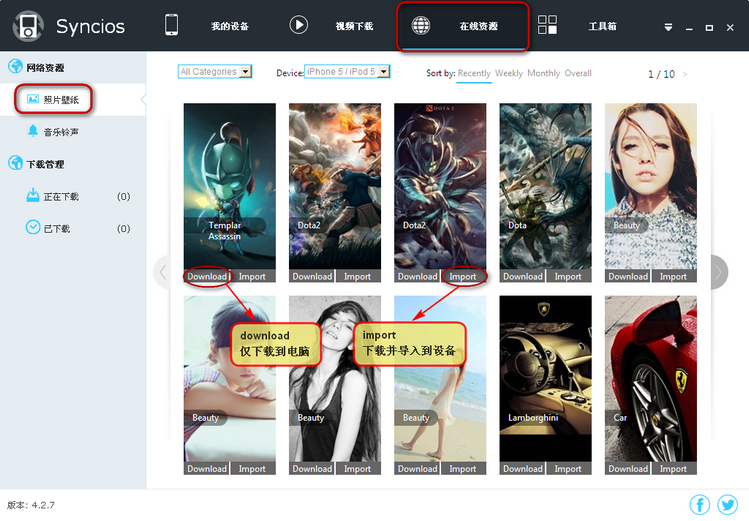Viewport: 749px width, 521px height.
Task: Click the globe icon beside 下载管理
Action: coord(15,163)
